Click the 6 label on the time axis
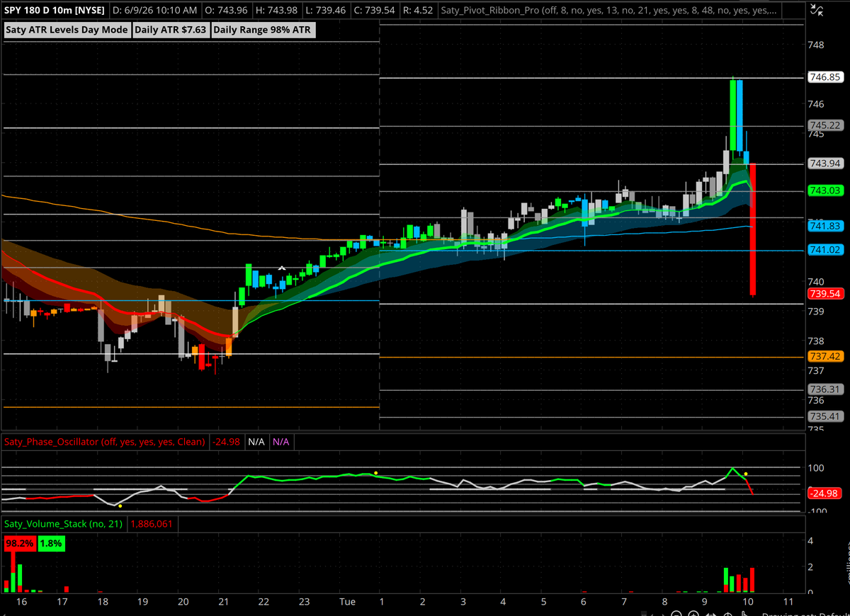850x616 pixels. (x=583, y=602)
